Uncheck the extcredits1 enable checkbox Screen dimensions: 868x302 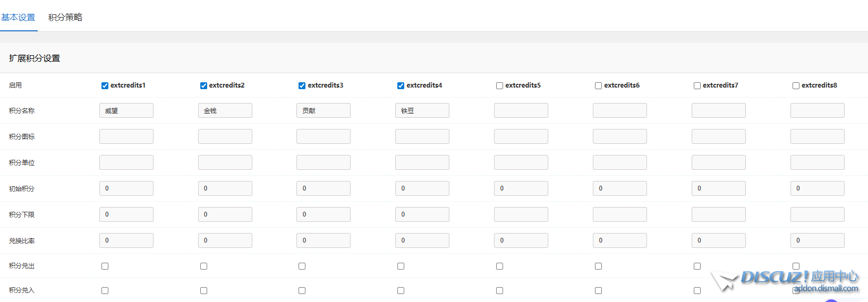click(105, 85)
